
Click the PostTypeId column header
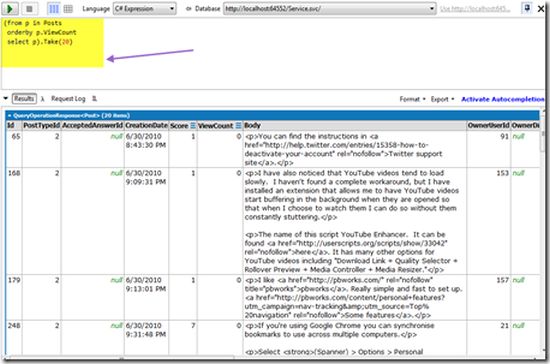pyautogui.click(x=42, y=126)
